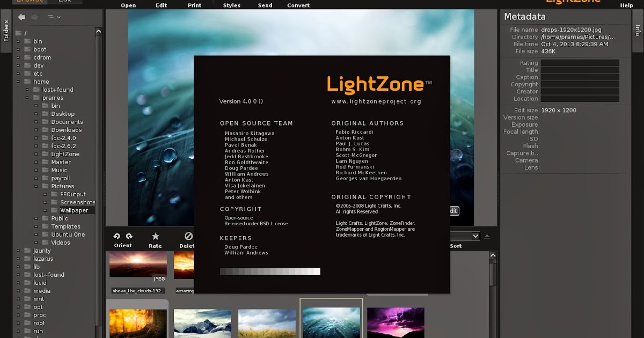Open the Folders side tab
The width and height of the screenshot is (644, 338).
point(6,31)
